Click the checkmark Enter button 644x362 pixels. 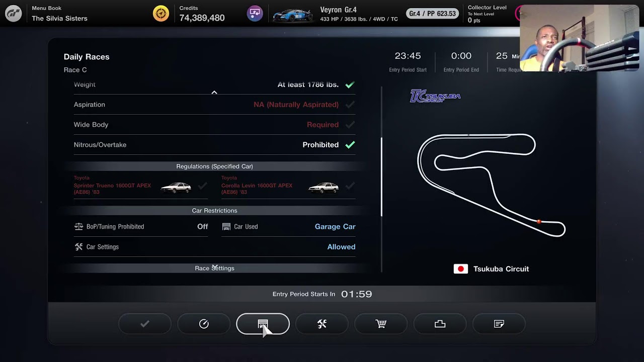tap(145, 324)
